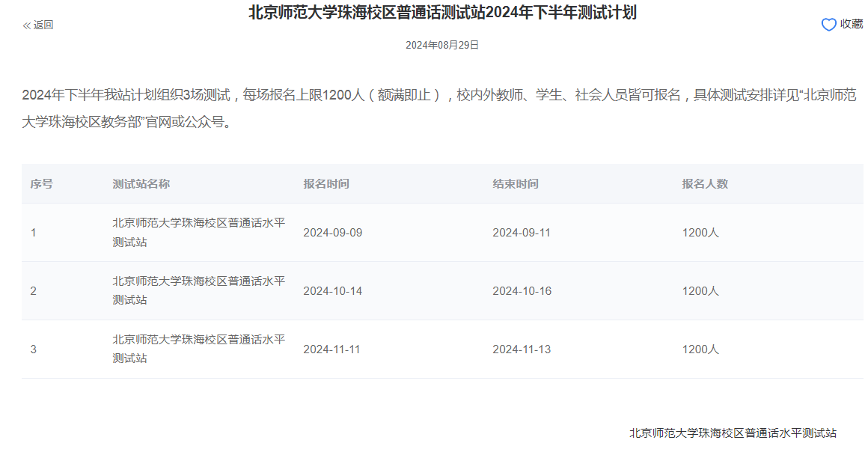Click end date 2024-11-13
Image resolution: width=868 pixels, height=452 pixels.
tap(522, 349)
